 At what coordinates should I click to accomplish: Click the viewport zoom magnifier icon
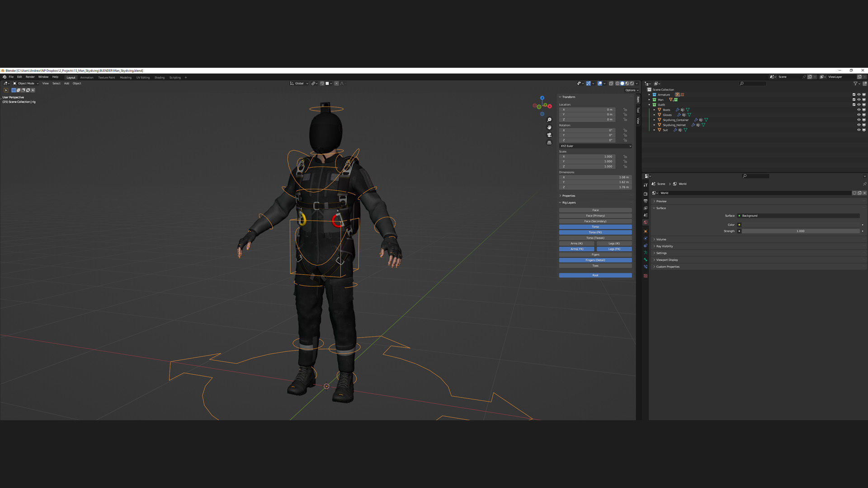[549, 120]
